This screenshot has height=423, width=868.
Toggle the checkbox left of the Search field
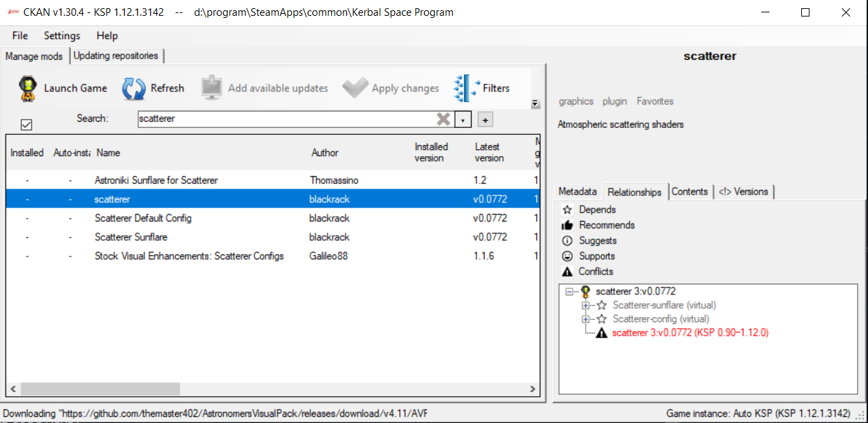26,124
